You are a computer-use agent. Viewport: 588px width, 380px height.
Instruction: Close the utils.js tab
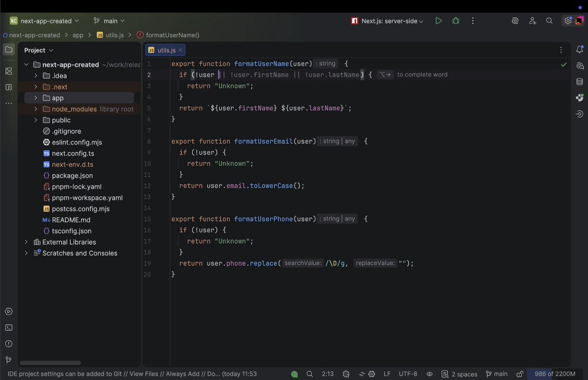[x=180, y=50]
